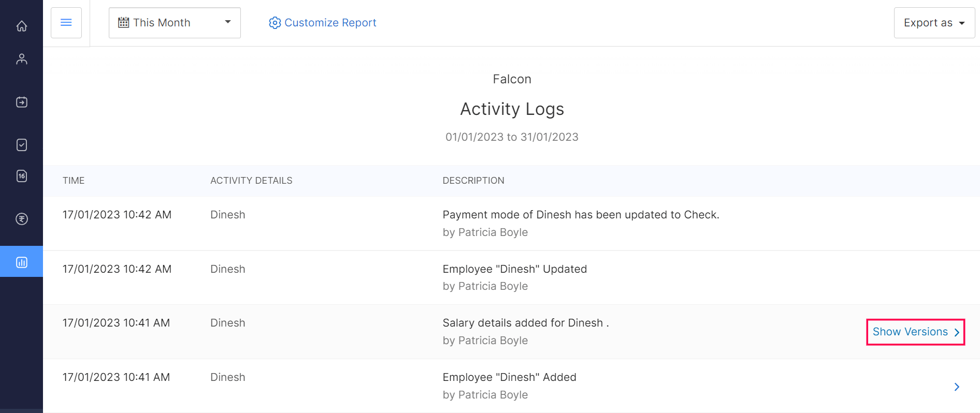Screen dimensions: 980x413
Task: Open the Employees person icon in sidebar
Action: coord(21,59)
